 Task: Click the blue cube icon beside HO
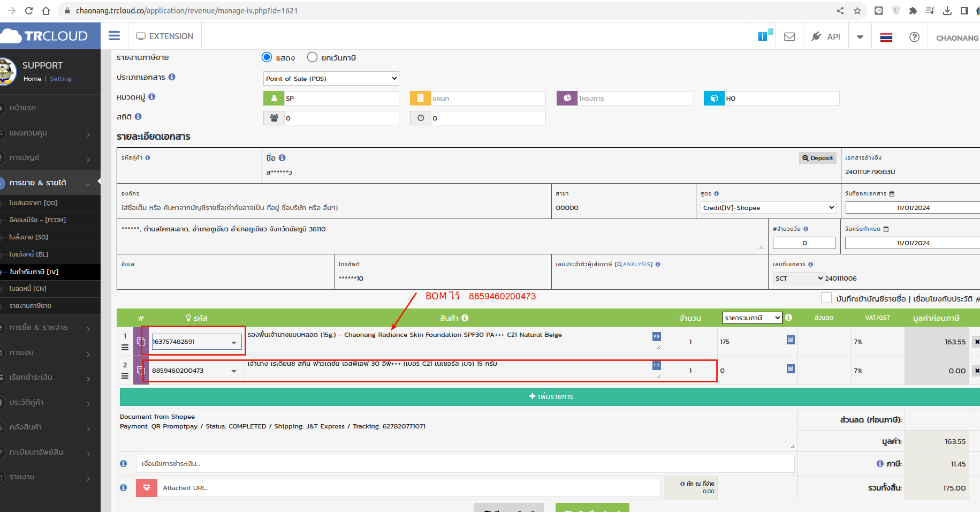click(x=714, y=98)
